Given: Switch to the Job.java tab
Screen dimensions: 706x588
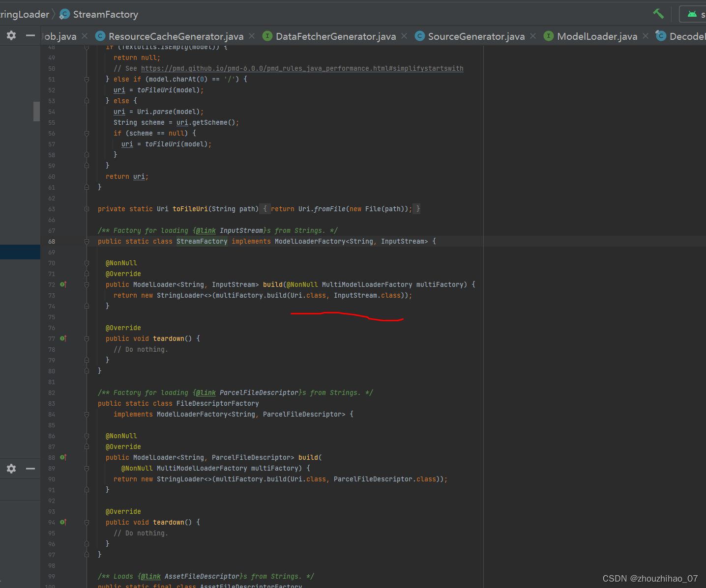Looking at the screenshot, I should coord(60,36).
